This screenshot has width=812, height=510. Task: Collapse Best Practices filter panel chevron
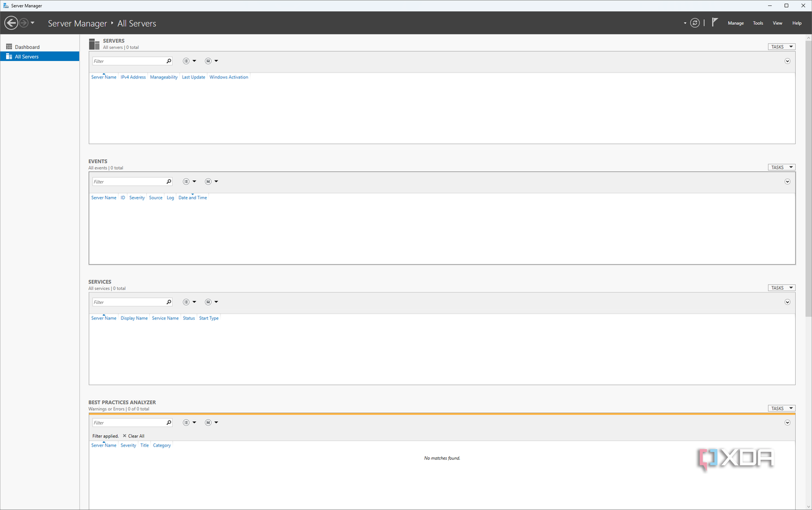click(x=787, y=422)
